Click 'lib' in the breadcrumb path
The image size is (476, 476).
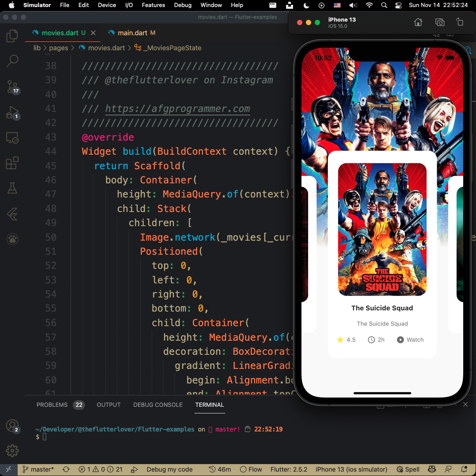pyautogui.click(x=37, y=48)
